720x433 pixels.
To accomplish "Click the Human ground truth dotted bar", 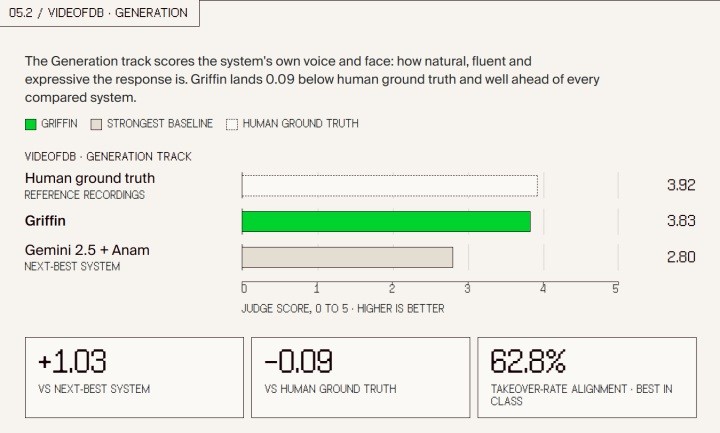I will coord(390,186).
